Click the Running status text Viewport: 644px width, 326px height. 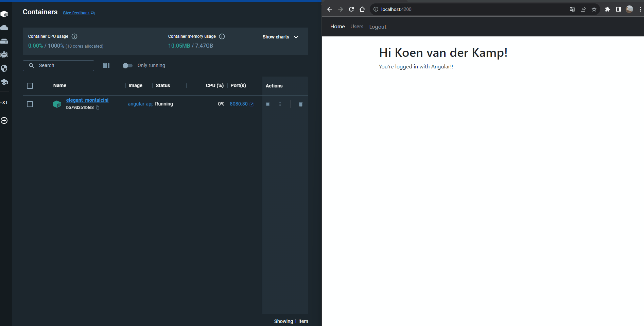(164, 104)
